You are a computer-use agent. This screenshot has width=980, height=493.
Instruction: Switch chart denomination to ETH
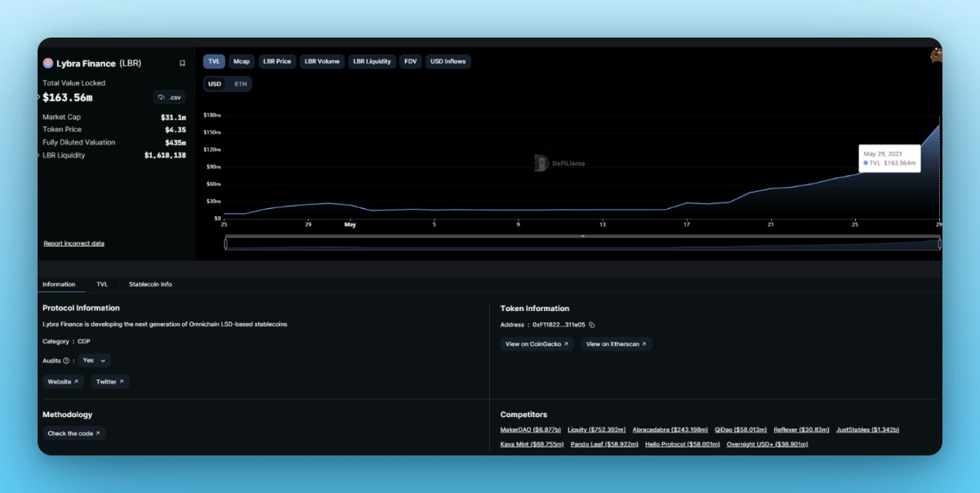240,84
